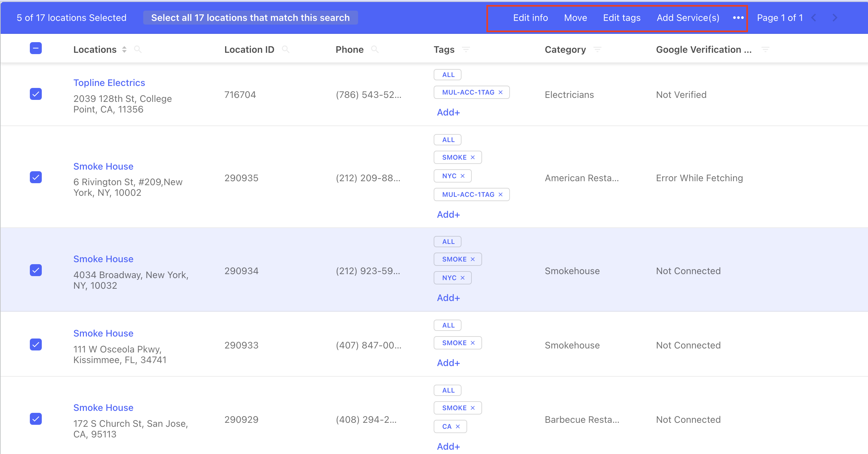Click phone number (212) 209-88...
Screen dimensions: 868x454
(x=368, y=178)
